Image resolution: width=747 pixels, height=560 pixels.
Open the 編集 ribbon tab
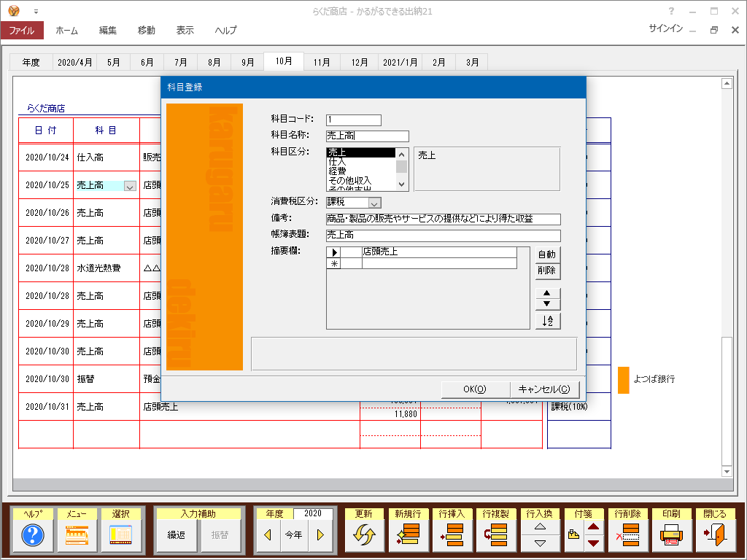[x=108, y=30]
